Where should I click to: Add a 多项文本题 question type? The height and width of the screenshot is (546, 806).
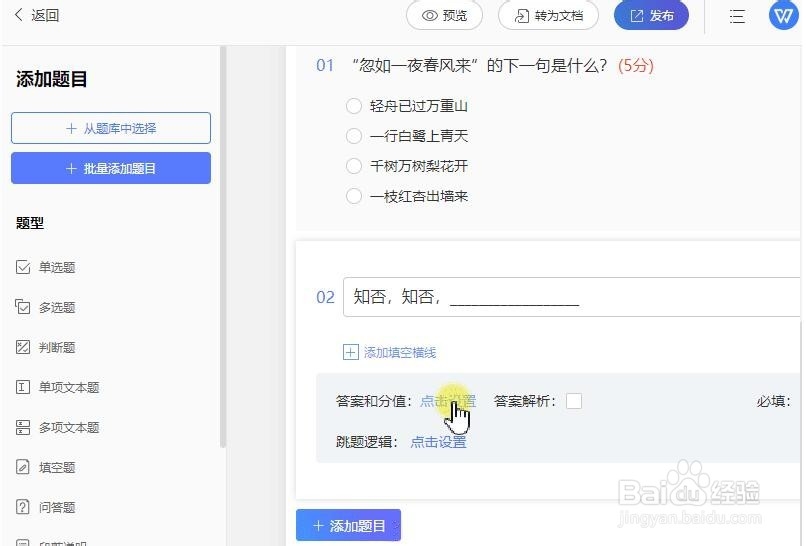coord(58,427)
